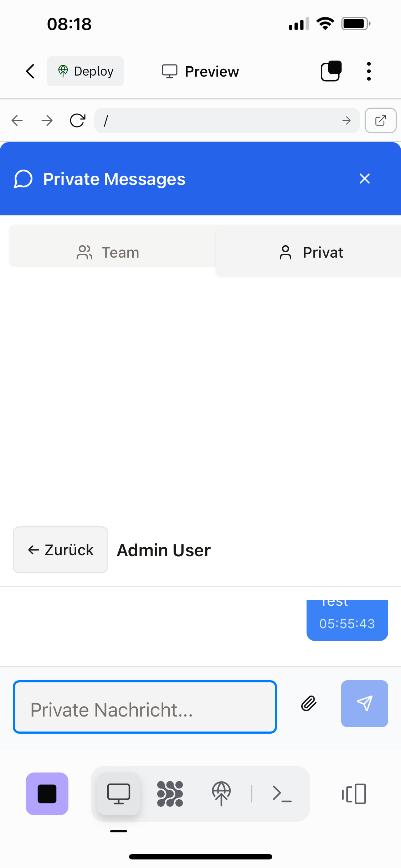Viewport: 401px width, 868px height.
Task: Toggle the split panel layout icon
Action: pos(354,794)
